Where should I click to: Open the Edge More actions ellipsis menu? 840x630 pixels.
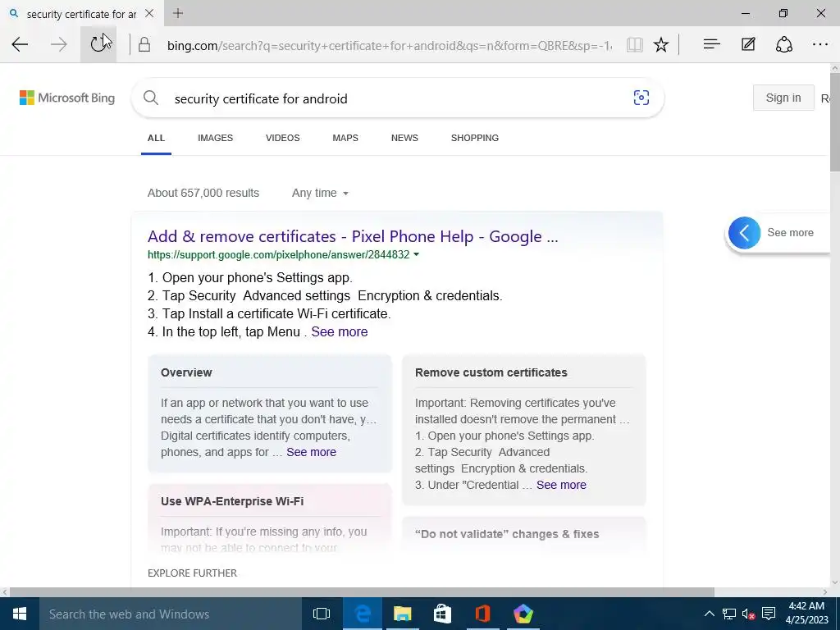[x=820, y=44]
